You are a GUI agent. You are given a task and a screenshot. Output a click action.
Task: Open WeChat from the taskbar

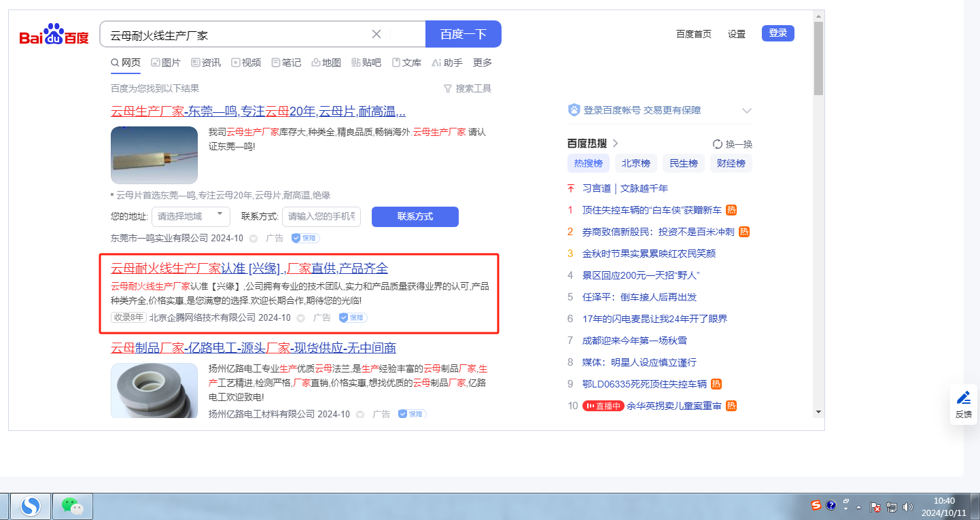tap(72, 506)
